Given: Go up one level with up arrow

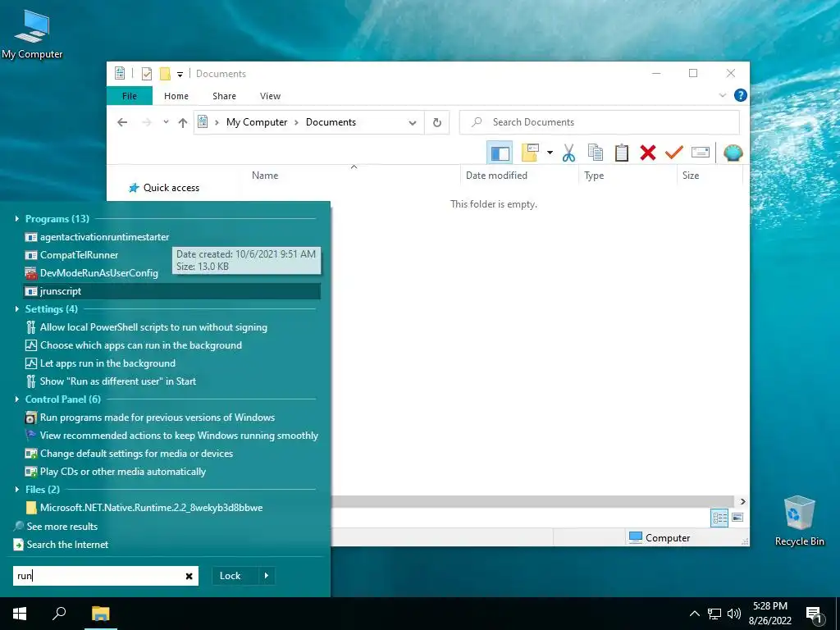Looking at the screenshot, I should [183, 123].
